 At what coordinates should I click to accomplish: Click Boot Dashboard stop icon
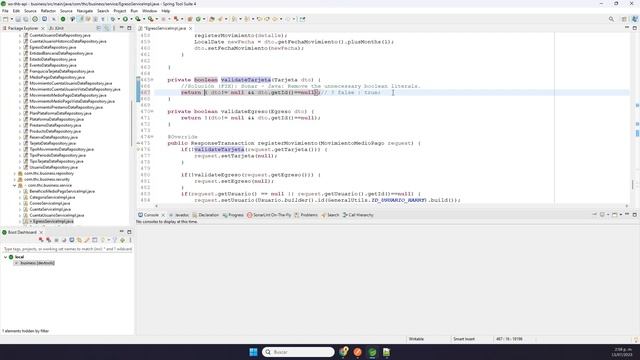point(56,240)
